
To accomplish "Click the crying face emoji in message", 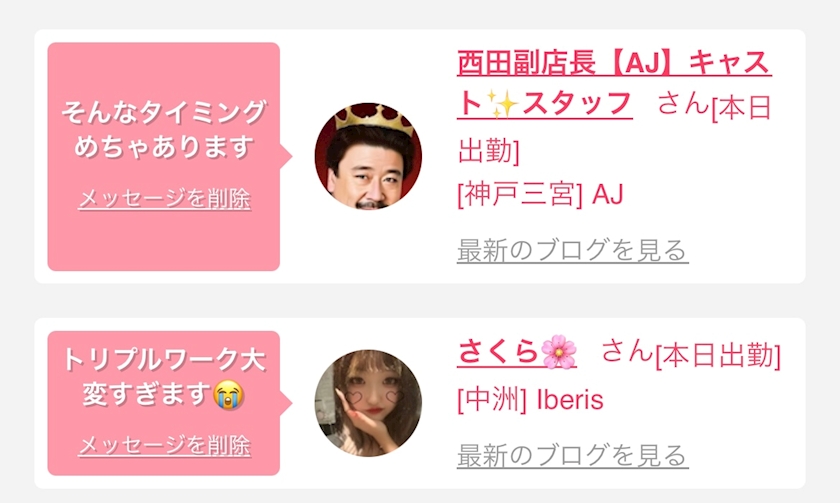I will click(x=229, y=395).
